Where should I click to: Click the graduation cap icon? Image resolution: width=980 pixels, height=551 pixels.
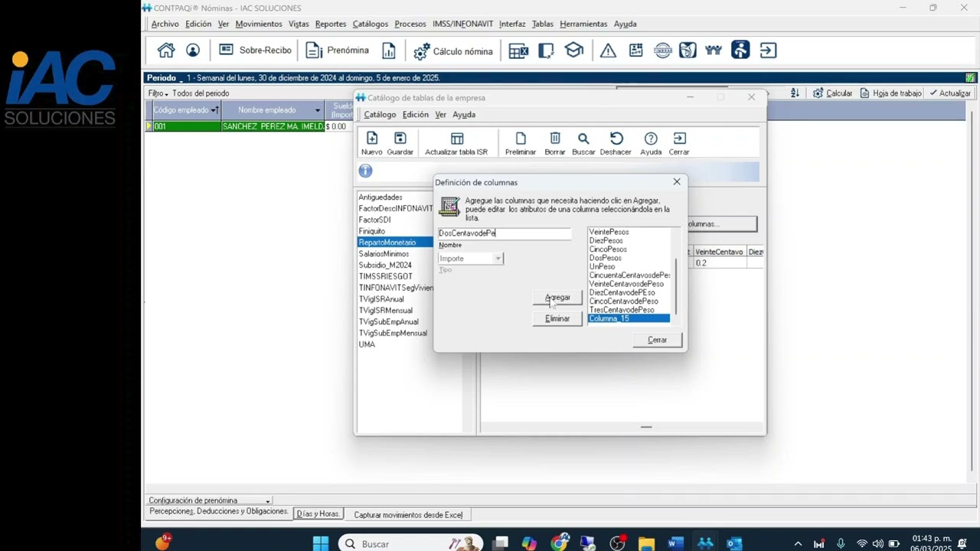(573, 51)
